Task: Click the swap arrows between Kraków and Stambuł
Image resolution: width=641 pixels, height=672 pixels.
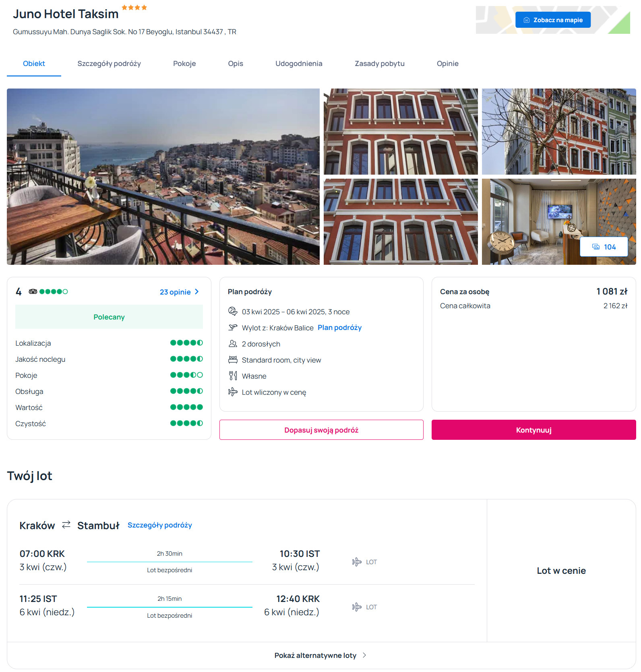Action: (x=66, y=525)
